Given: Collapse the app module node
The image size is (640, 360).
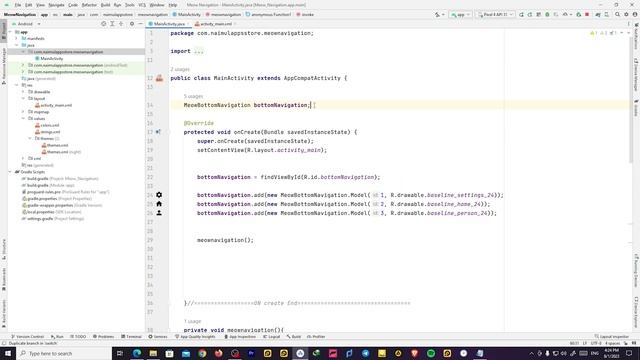Looking at the screenshot, I should click(10, 32).
